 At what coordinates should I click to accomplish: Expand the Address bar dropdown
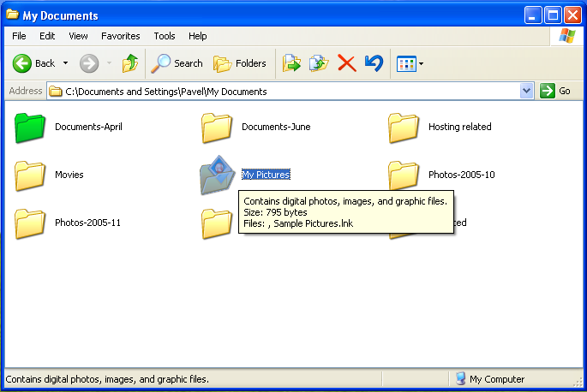pyautogui.click(x=526, y=91)
